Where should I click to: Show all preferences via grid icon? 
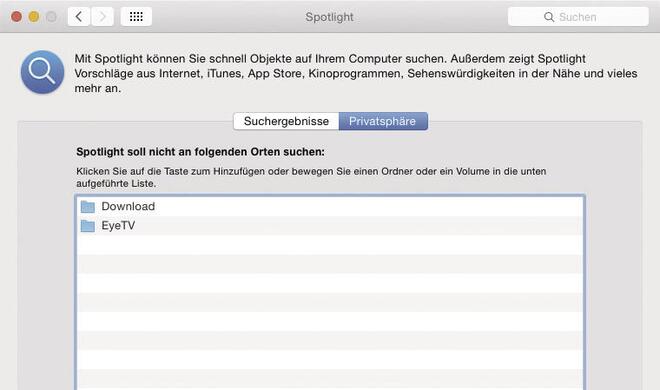point(136,17)
